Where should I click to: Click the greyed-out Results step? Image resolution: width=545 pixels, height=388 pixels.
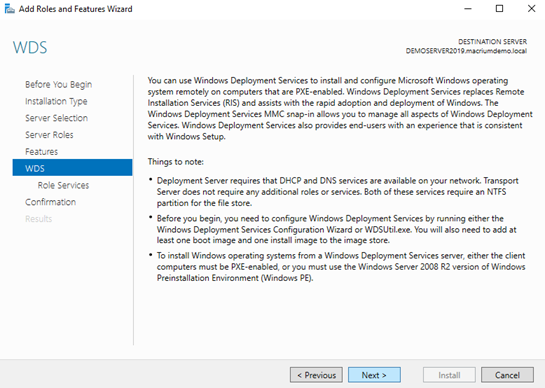point(39,219)
